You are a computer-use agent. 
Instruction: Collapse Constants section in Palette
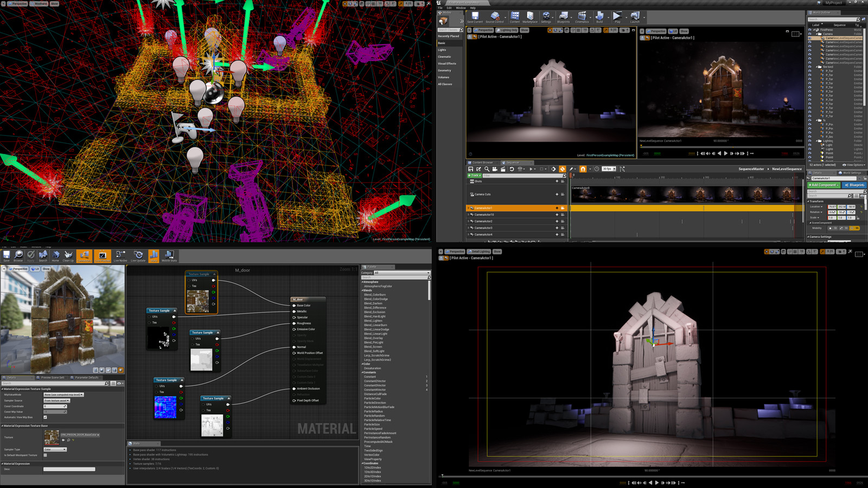(x=362, y=373)
